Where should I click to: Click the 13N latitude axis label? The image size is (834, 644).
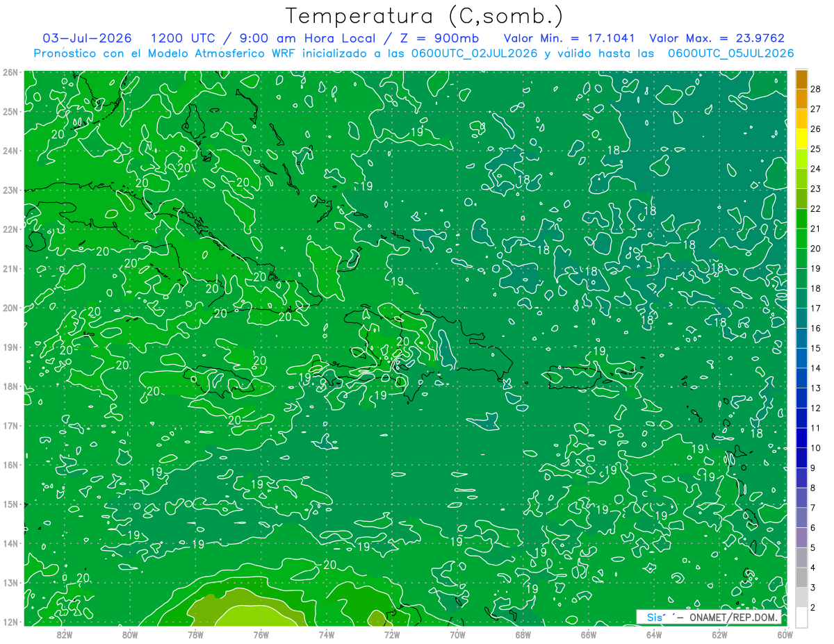[10, 583]
